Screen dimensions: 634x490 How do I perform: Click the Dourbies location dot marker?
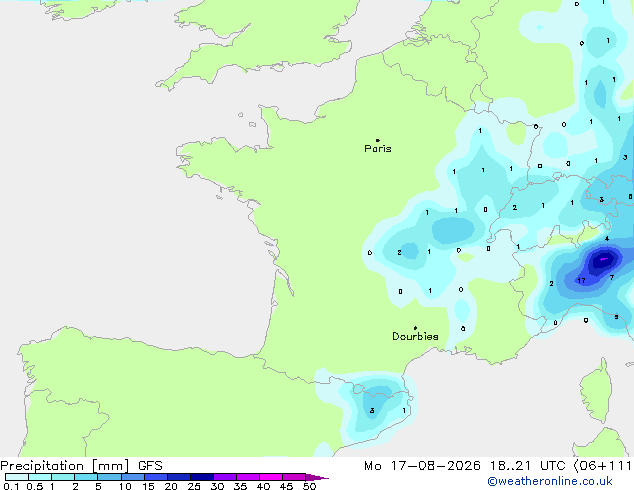[x=415, y=328]
